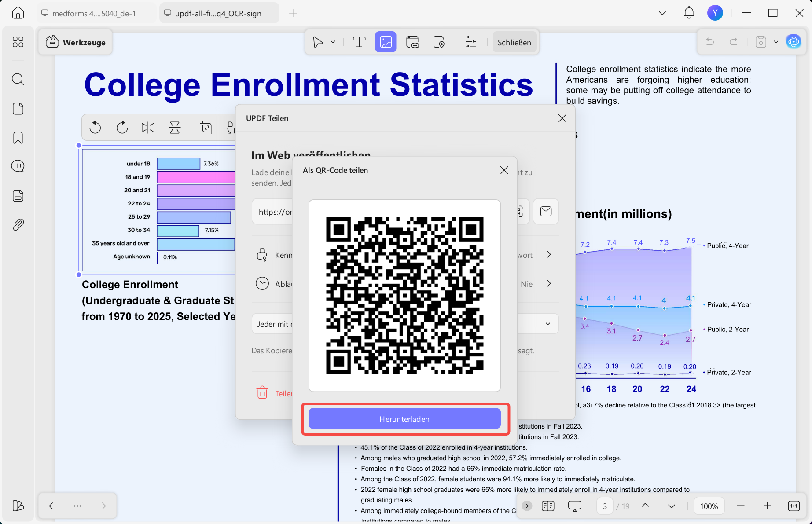Click the 'under 18' bar chart label
This screenshot has height=524, width=812.
138,164
